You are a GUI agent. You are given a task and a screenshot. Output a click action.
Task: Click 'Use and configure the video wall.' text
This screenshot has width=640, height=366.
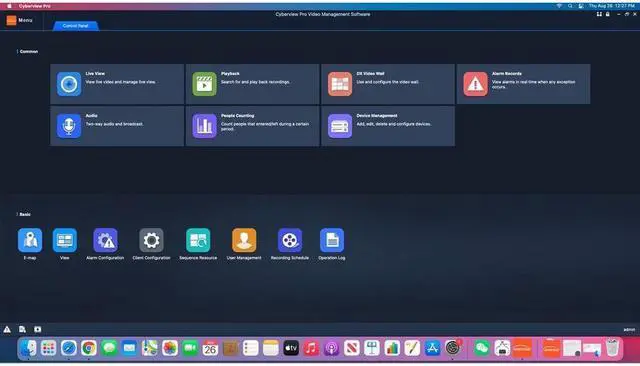pos(388,82)
